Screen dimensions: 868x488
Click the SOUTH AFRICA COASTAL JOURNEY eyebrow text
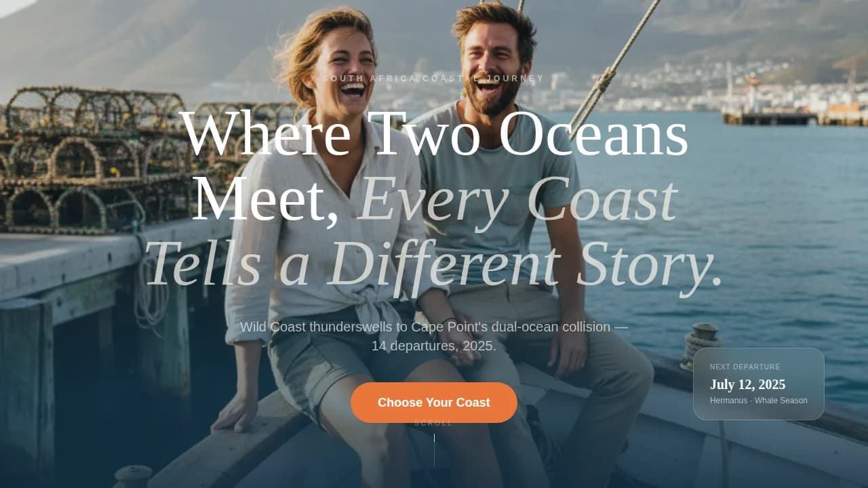click(x=434, y=79)
